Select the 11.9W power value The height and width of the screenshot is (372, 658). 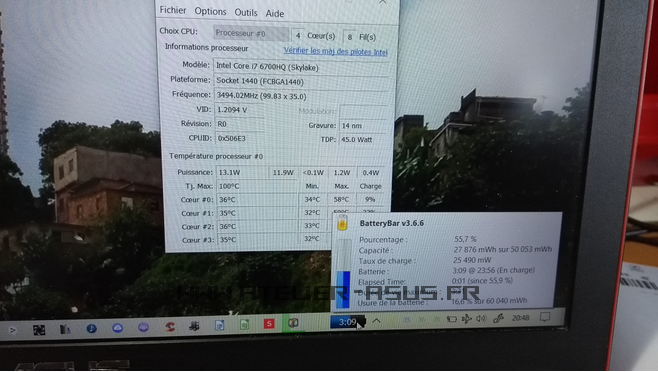283,173
